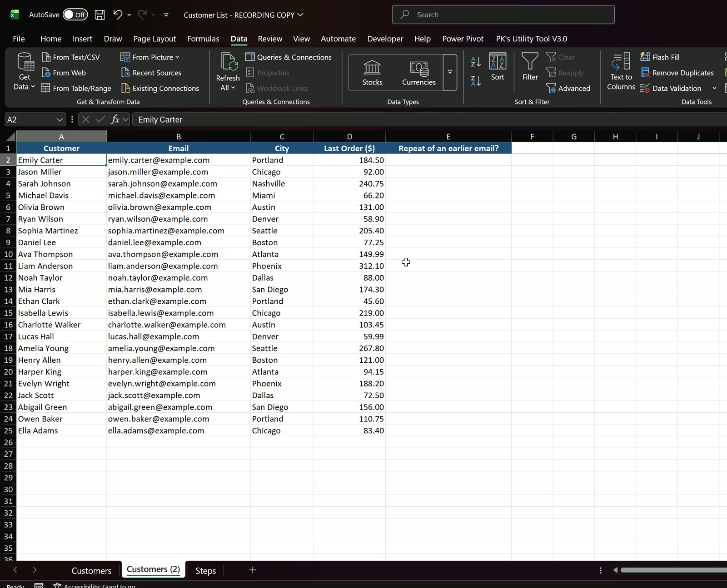The image size is (727, 588).
Task: Open Customize Quick Access Toolbar dropdown
Action: [x=166, y=15]
